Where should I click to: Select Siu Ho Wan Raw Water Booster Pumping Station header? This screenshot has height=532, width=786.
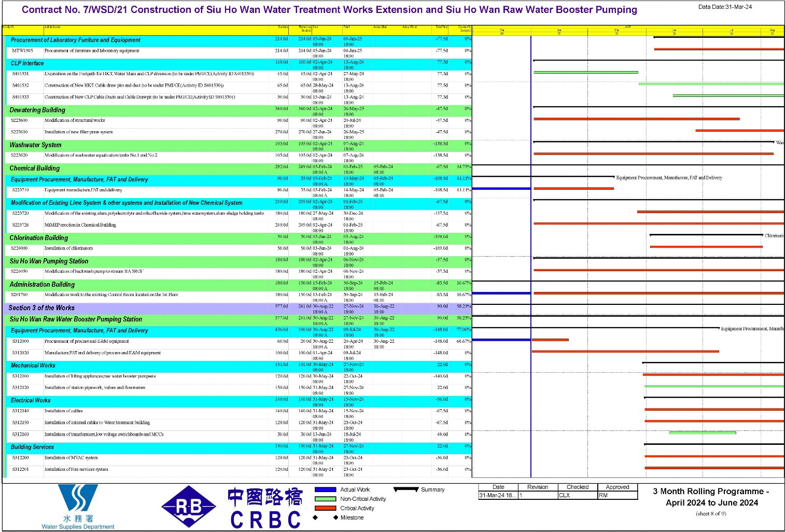(238, 319)
